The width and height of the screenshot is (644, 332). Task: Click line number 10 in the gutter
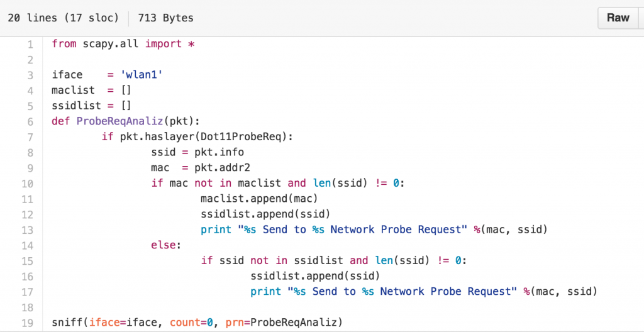pos(28,183)
